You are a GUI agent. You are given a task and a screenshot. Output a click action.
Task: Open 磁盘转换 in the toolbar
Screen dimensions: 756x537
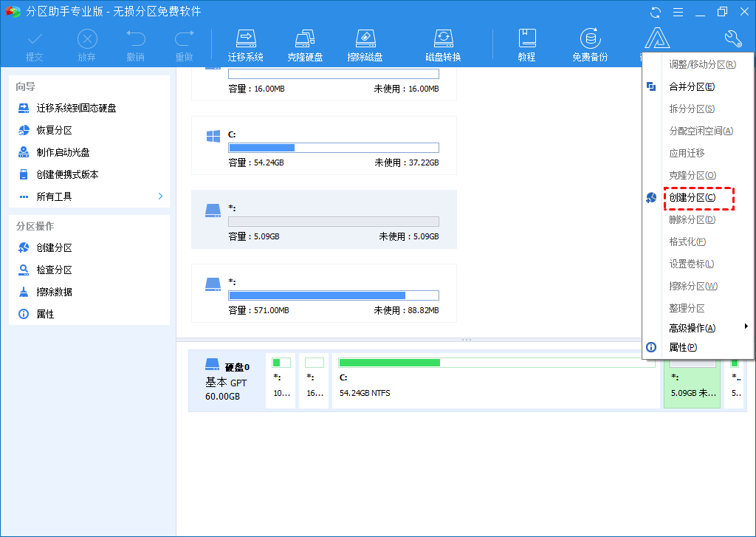(x=443, y=46)
